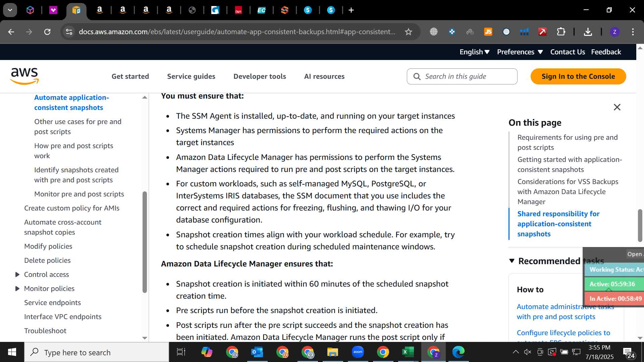Screen dimensions: 644x362
Task: Open Troubleshoot page
Action: 45,331
